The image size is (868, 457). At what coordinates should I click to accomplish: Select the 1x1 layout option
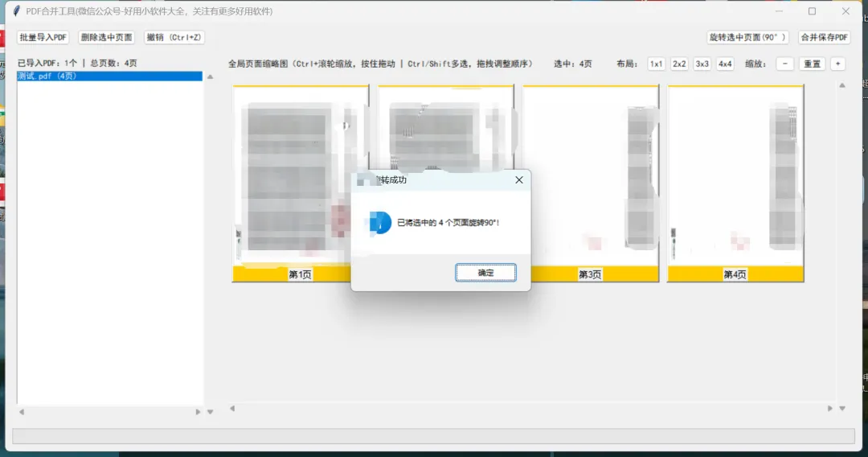[656, 64]
